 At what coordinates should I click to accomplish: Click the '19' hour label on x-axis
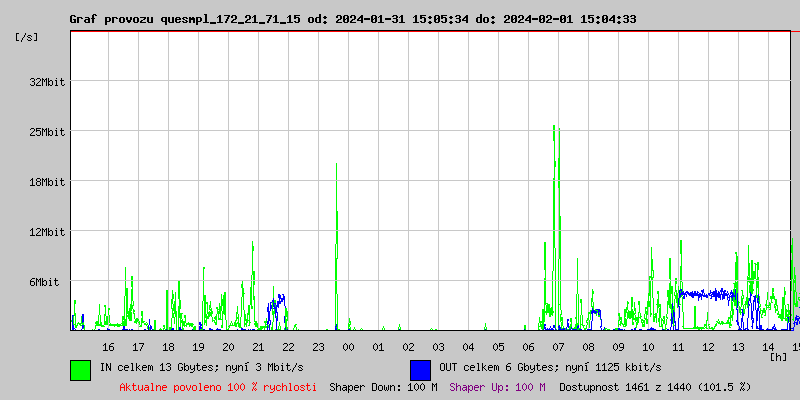[x=198, y=347]
